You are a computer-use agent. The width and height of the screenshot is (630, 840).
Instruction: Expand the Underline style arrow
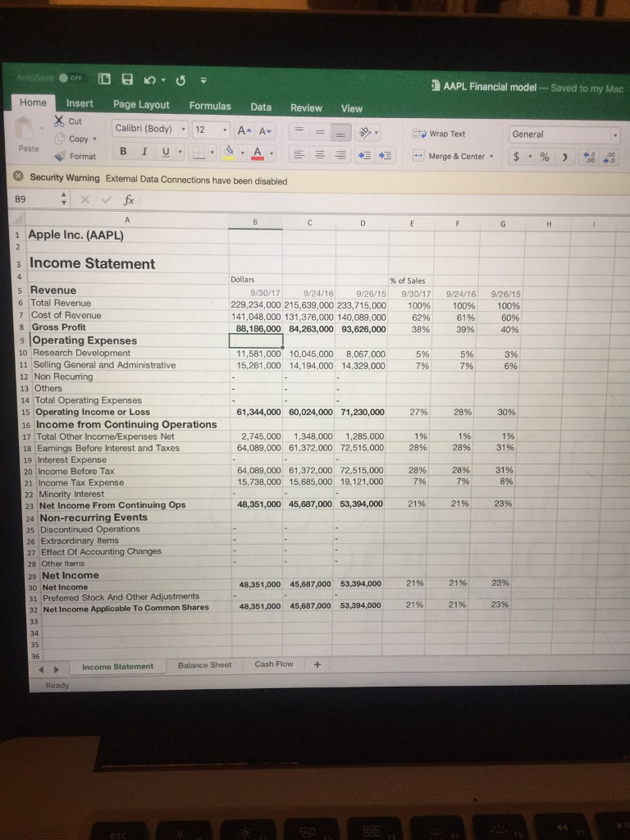(180, 153)
